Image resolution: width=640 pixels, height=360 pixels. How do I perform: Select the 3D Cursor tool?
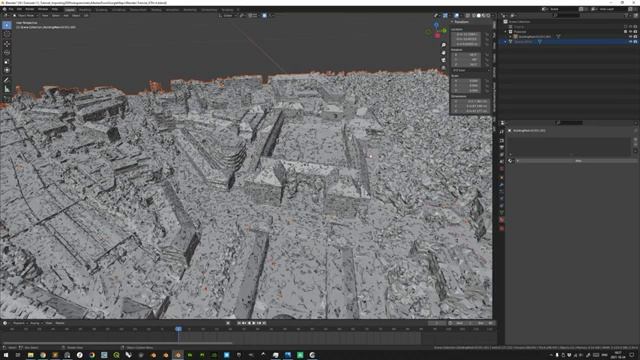7,35
